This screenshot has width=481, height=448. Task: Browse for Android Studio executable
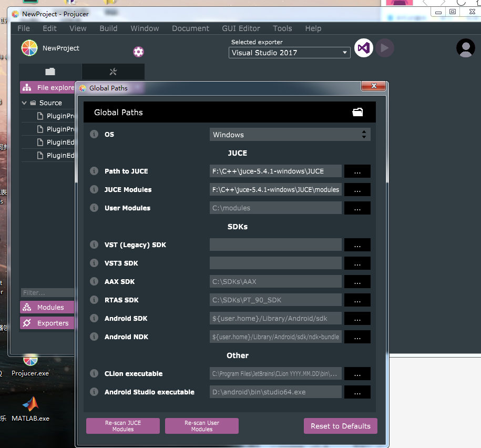(357, 392)
